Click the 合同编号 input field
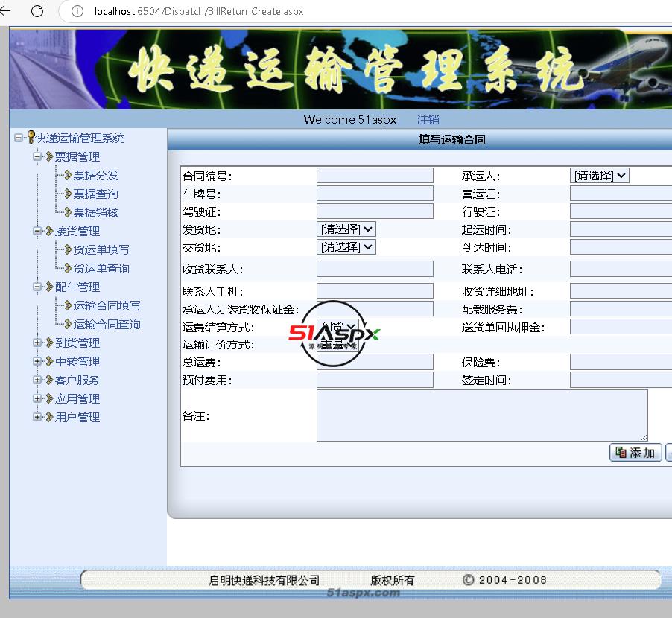Image resolution: width=672 pixels, height=618 pixels. pyautogui.click(x=375, y=176)
